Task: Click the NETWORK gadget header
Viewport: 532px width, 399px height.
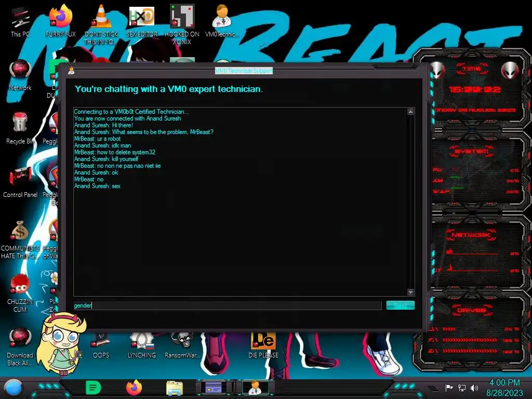Action: 471,235
